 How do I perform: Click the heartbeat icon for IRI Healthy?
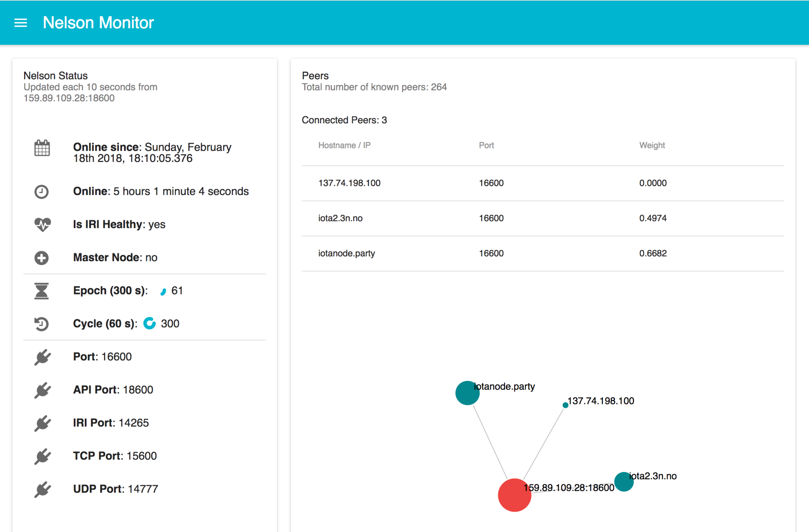pos(42,224)
